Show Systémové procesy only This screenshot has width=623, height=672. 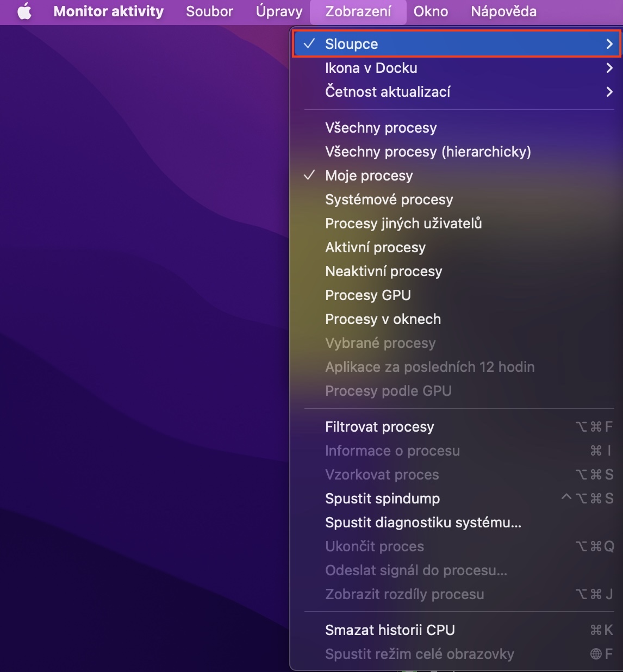click(x=457, y=200)
